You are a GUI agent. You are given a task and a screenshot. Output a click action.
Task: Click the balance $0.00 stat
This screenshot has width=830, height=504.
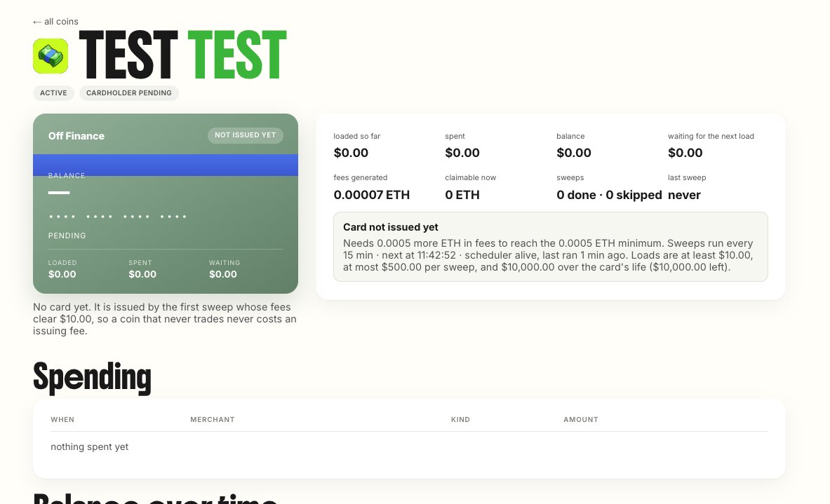pyautogui.click(x=574, y=153)
